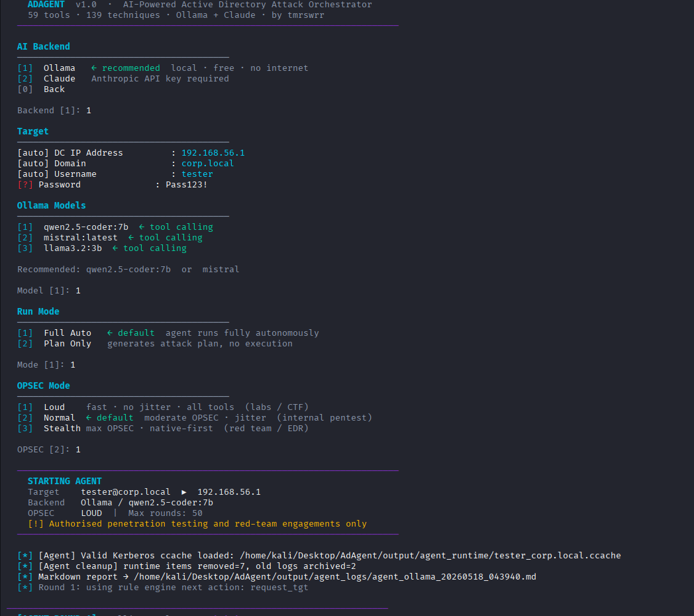Click the 'Max rounds: 50' text
Image resolution: width=694 pixels, height=616 pixels.
pos(165,513)
